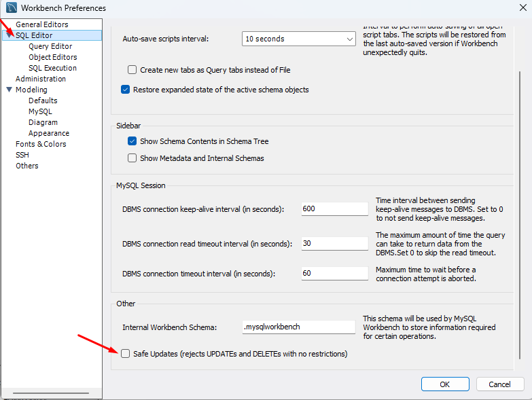This screenshot has height=400, width=532.
Task: Click the read timeout interval field showing 30
Action: click(x=334, y=243)
